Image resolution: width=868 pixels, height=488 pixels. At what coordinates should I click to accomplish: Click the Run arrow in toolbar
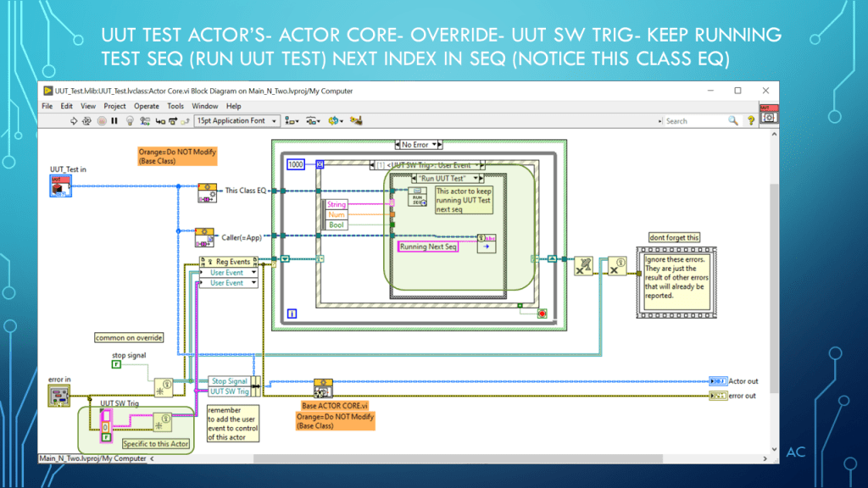click(x=74, y=121)
